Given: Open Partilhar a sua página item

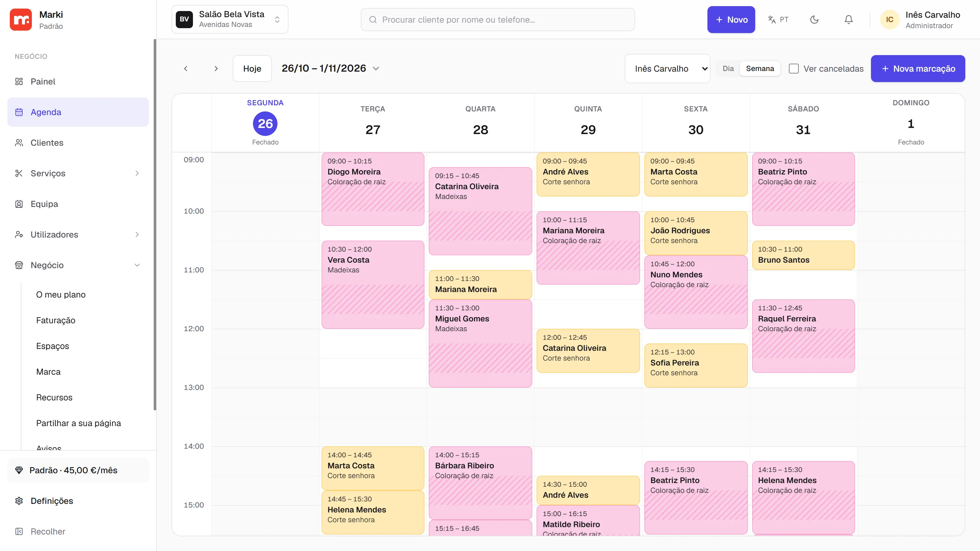Looking at the screenshot, I should (x=78, y=423).
